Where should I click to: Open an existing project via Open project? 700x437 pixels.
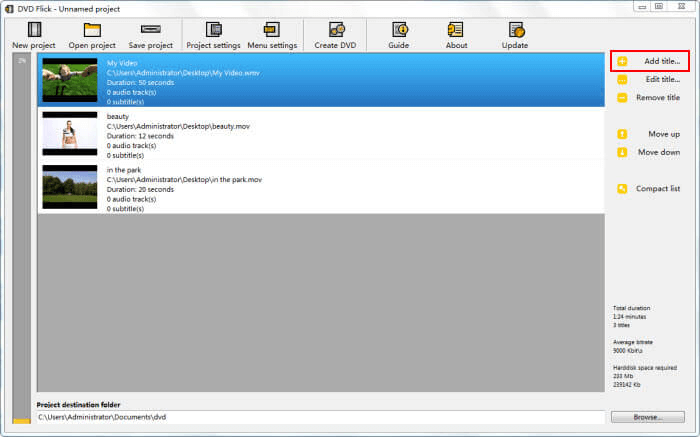click(92, 35)
